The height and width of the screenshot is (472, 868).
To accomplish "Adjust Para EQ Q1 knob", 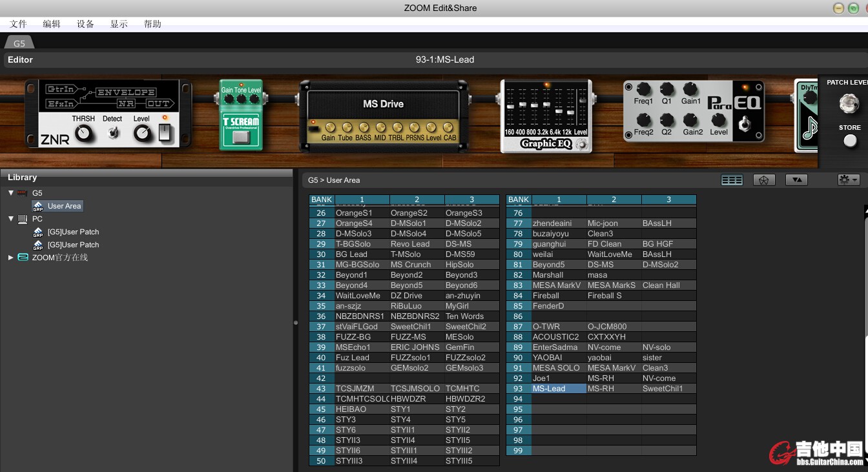I will coord(666,89).
